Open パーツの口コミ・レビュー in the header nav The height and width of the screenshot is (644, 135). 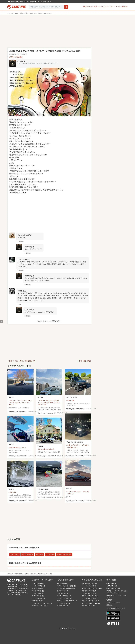pyautogui.click(x=106, y=7)
